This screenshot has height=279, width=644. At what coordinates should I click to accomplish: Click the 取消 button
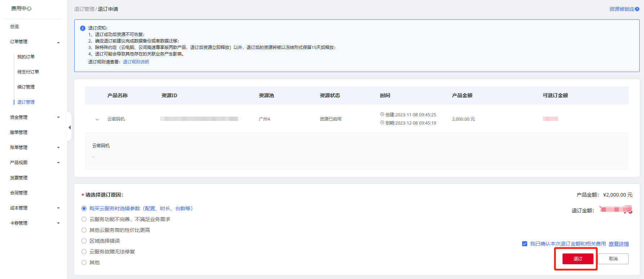pyautogui.click(x=613, y=259)
